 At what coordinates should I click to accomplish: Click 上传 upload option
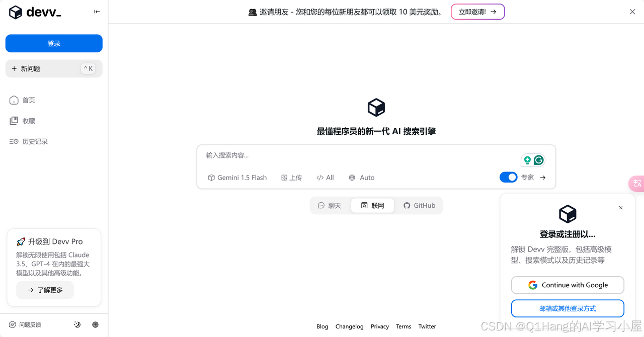[x=291, y=178]
